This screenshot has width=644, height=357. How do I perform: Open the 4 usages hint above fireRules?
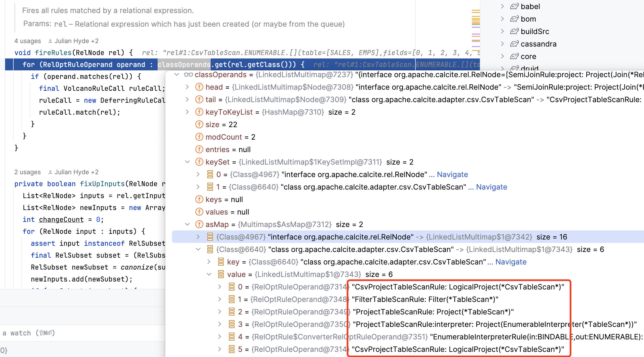coord(28,41)
